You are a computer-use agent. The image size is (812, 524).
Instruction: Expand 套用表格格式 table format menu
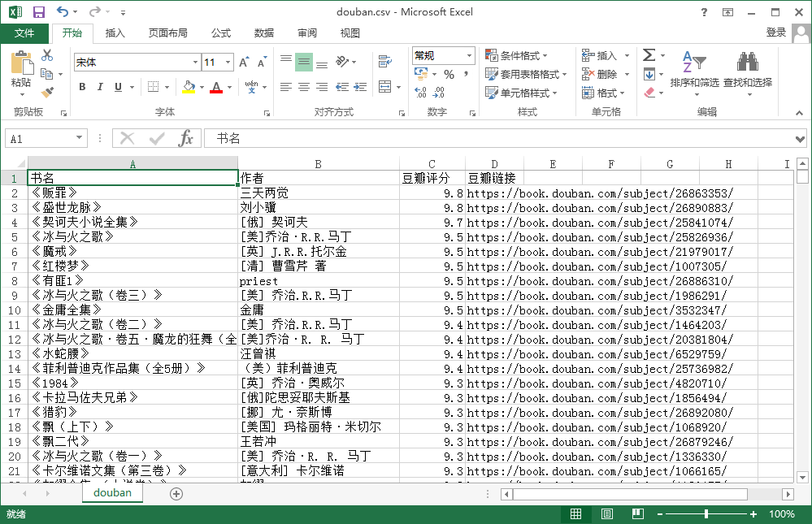pyautogui.click(x=526, y=74)
